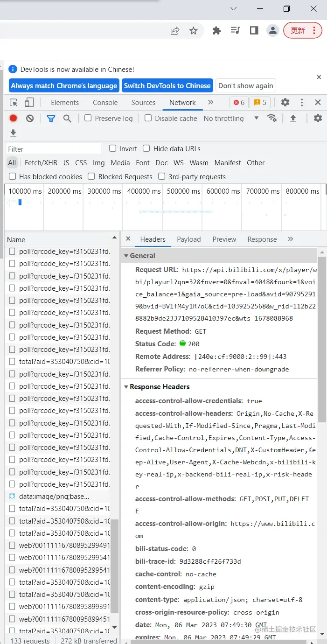Open the network search magnifier
Screen dimensions: 327x644
tap(67, 119)
